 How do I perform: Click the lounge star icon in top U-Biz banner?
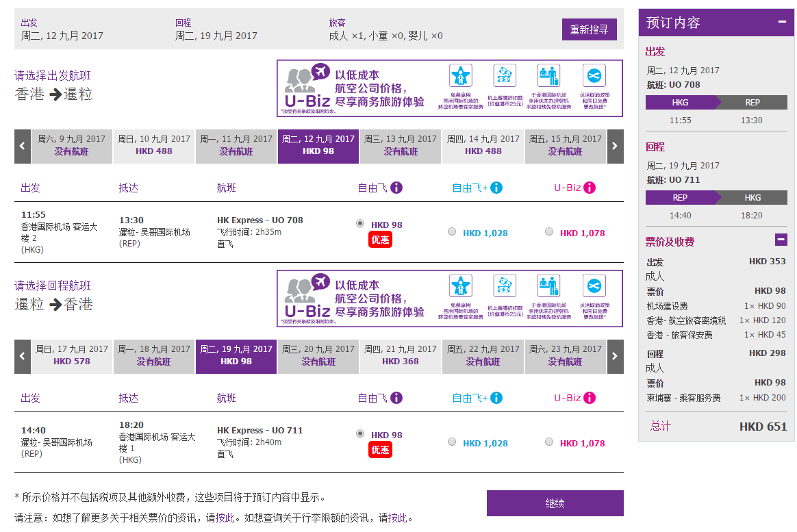click(x=461, y=76)
